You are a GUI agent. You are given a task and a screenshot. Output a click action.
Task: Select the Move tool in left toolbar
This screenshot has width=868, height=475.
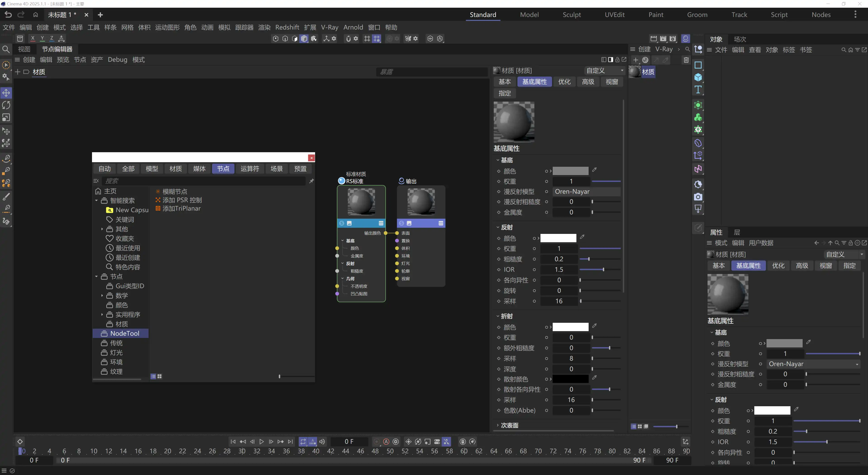point(6,93)
